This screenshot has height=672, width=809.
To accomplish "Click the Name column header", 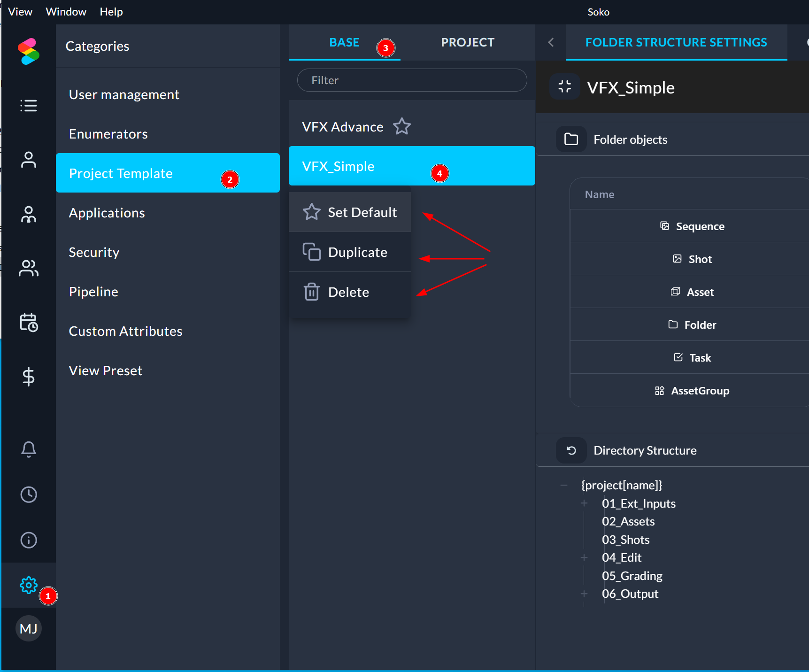I will (600, 194).
